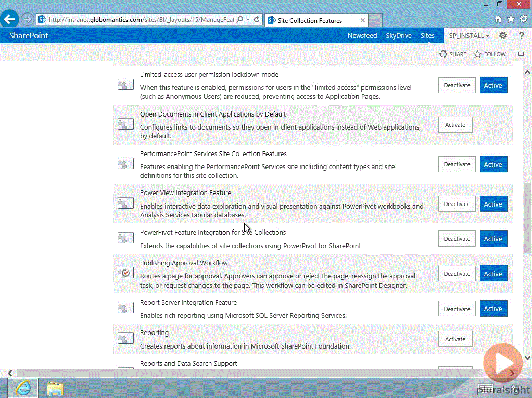The width and height of the screenshot is (532, 398).
Task: Open the on-screen keyboard tray icon
Action: coord(485,389)
